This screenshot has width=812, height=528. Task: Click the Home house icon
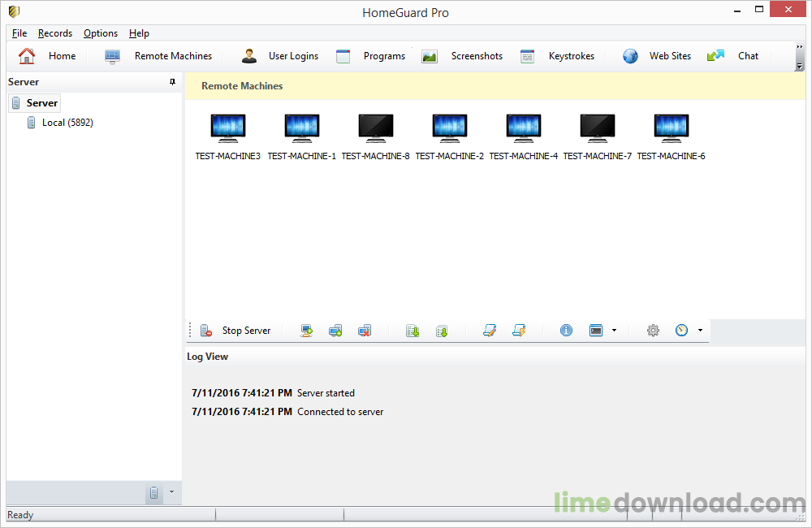[x=27, y=56]
